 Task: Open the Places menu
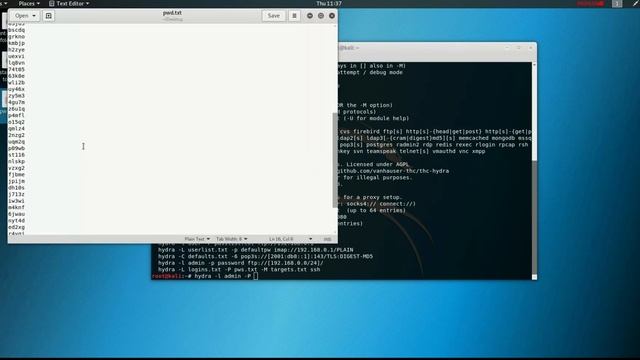[x=29, y=3]
